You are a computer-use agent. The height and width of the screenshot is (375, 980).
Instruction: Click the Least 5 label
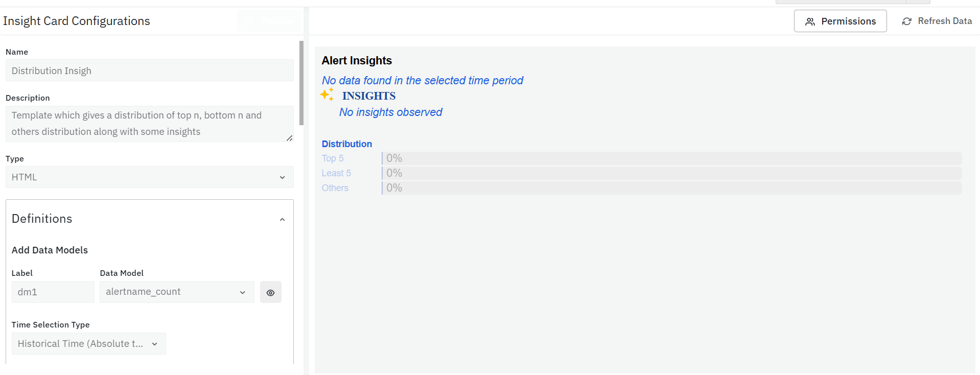(336, 173)
